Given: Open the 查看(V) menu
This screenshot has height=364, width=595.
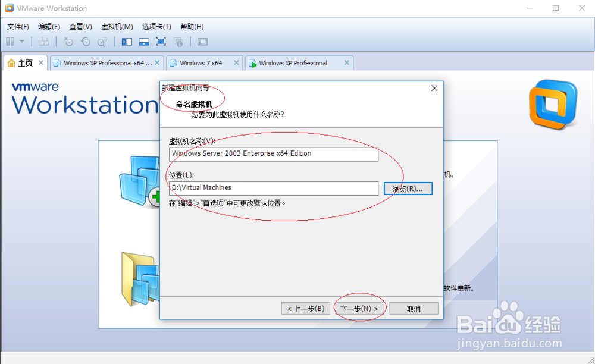Looking at the screenshot, I should (x=80, y=27).
